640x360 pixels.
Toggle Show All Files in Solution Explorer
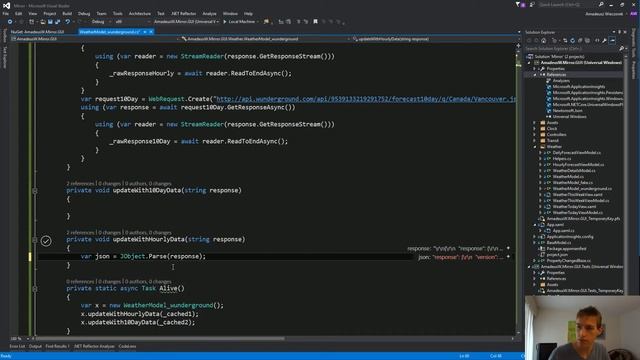click(x=587, y=40)
